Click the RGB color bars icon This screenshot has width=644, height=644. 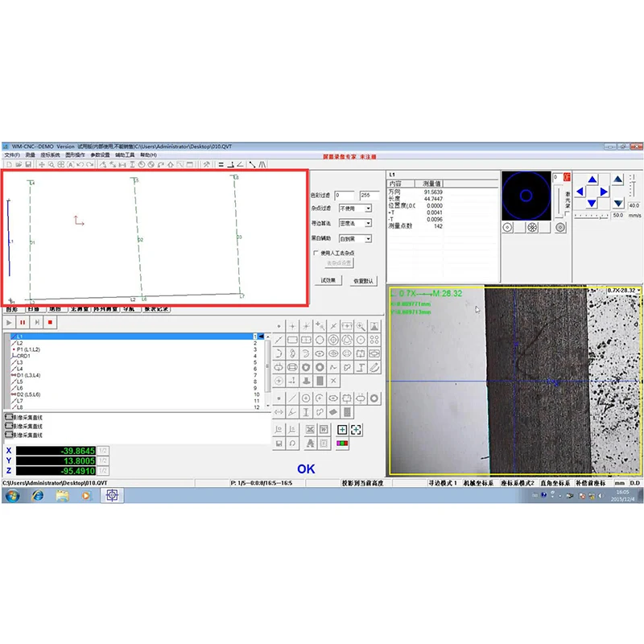[342, 444]
